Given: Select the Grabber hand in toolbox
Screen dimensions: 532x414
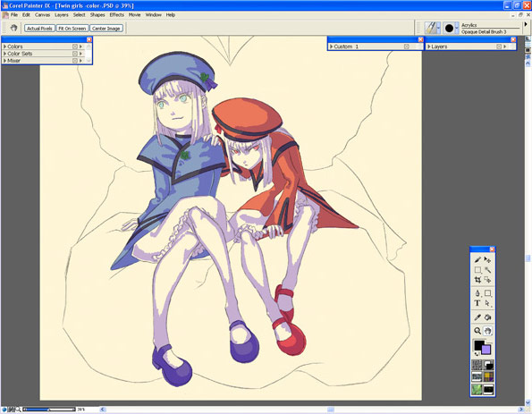Looking at the screenshot, I should tap(487, 331).
